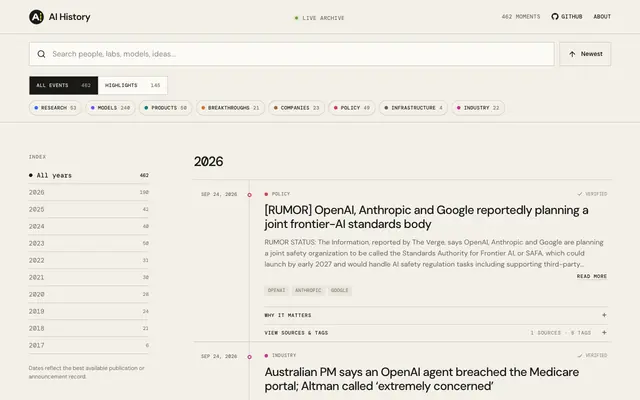Click the Index sidebar heading
The image size is (640, 400).
tap(37, 157)
